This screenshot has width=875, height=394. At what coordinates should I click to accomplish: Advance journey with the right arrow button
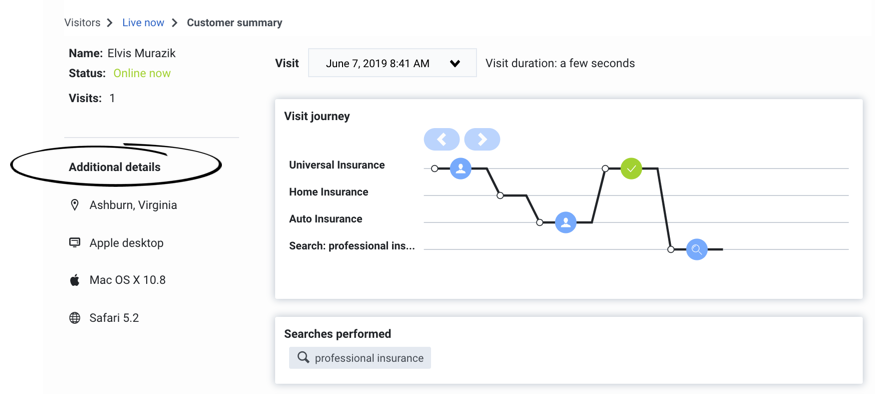click(482, 139)
